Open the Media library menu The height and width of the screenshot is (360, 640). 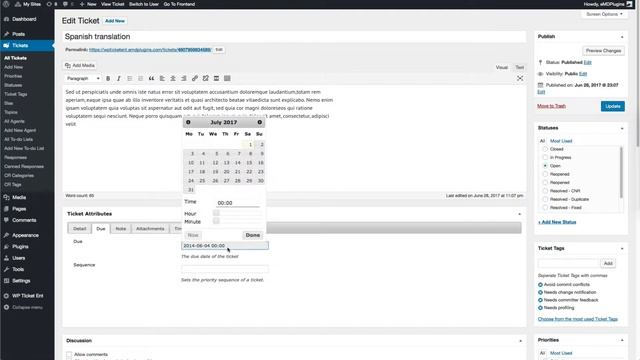(x=19, y=197)
